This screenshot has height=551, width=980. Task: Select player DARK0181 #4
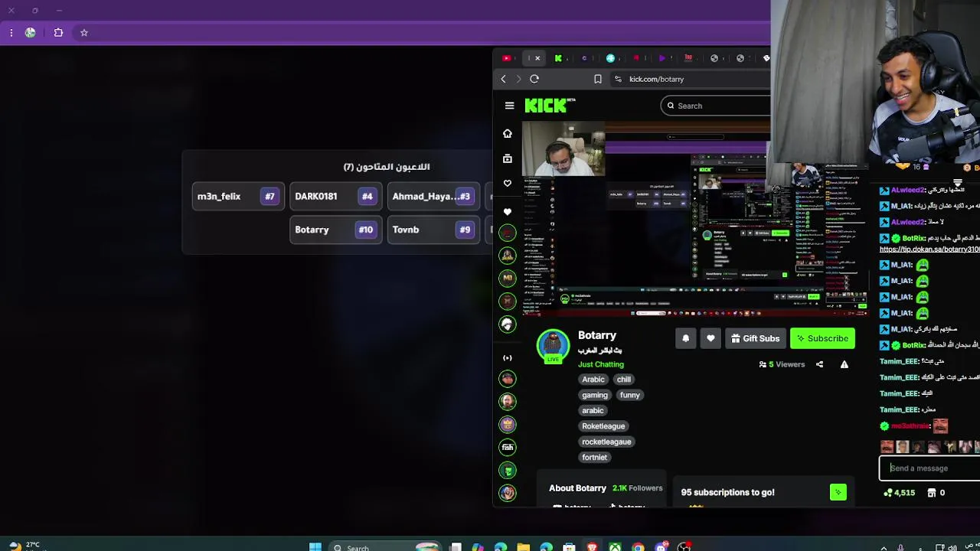point(335,197)
